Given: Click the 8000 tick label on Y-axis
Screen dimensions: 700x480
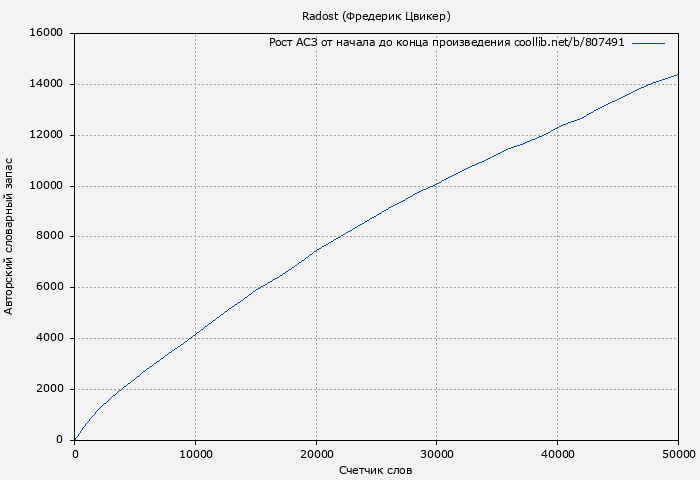Looking at the screenshot, I should tap(50, 237).
